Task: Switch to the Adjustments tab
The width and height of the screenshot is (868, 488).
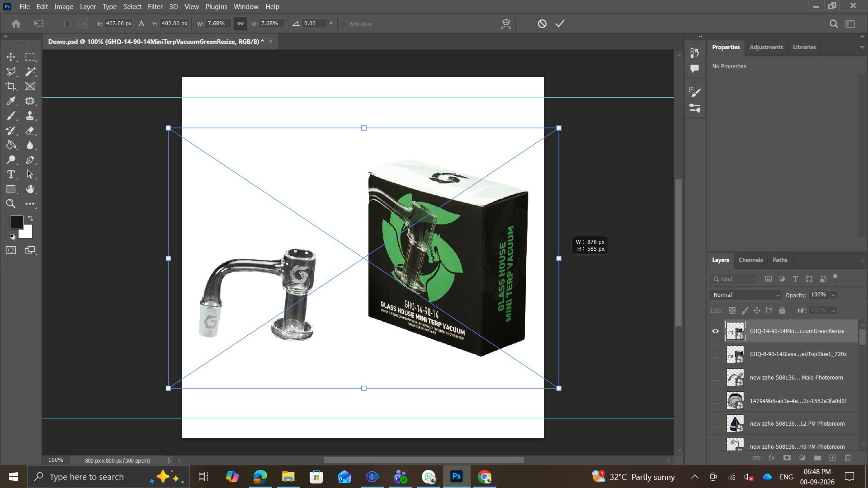Action: [766, 47]
